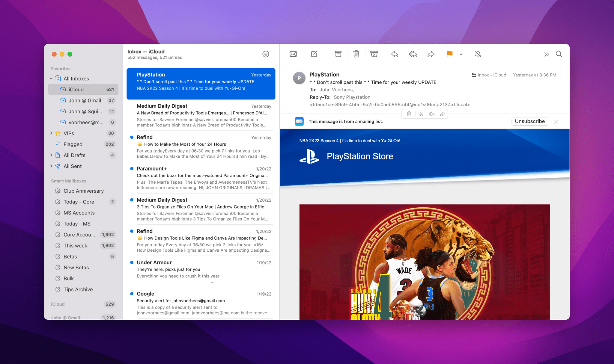
Task: Select the Reply button in toolbar
Action: coord(394,54)
